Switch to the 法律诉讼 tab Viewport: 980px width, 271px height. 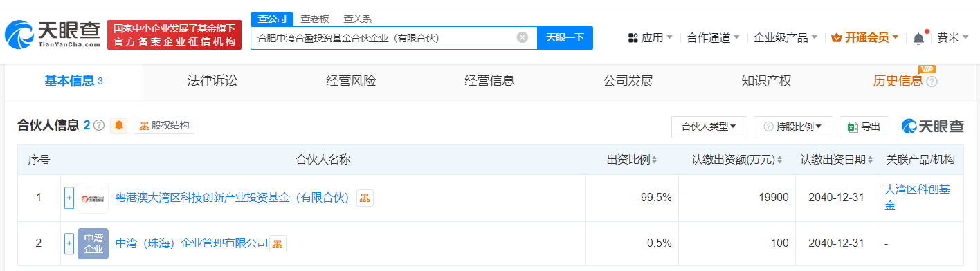click(212, 81)
